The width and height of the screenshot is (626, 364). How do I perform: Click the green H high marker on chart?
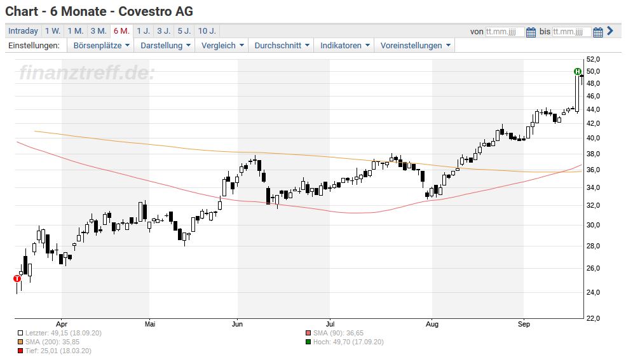577,71
